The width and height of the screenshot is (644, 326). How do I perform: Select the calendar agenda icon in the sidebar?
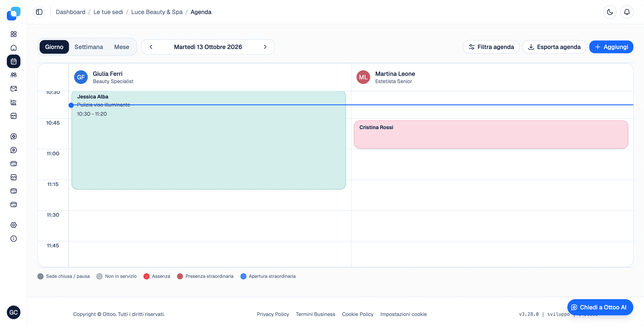click(x=13, y=61)
